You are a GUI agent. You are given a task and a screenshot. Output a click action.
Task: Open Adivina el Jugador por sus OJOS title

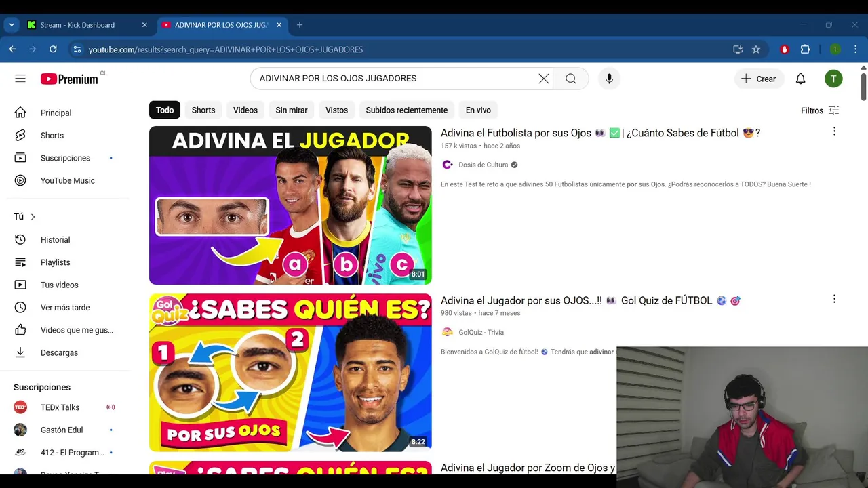pos(591,300)
